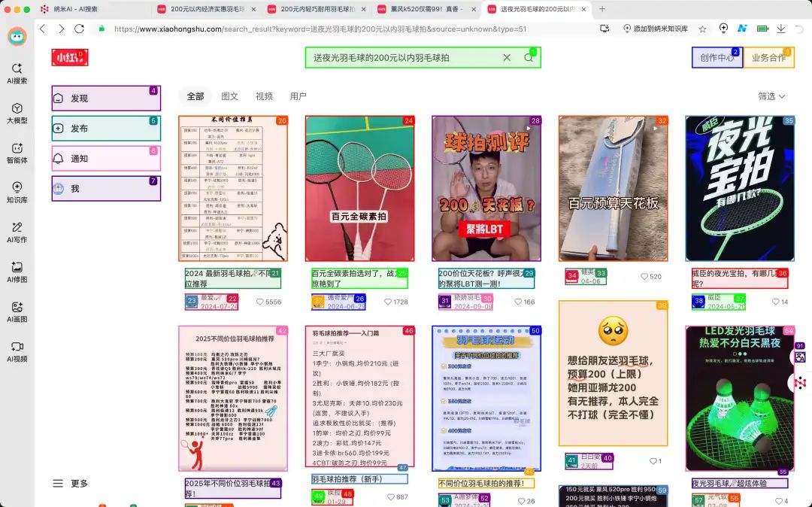The height and width of the screenshot is (507, 812).
Task: Open browser downloads
Action: point(781,29)
